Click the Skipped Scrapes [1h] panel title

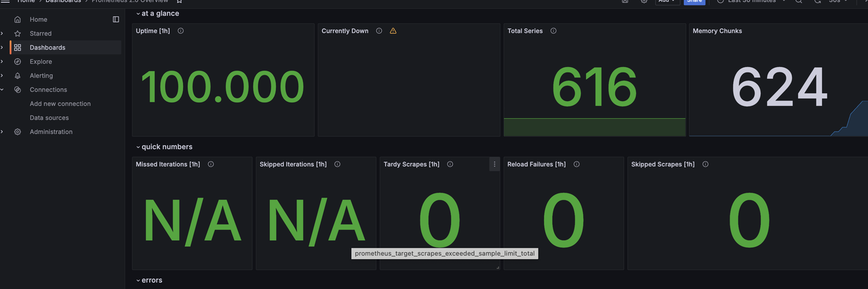663,164
